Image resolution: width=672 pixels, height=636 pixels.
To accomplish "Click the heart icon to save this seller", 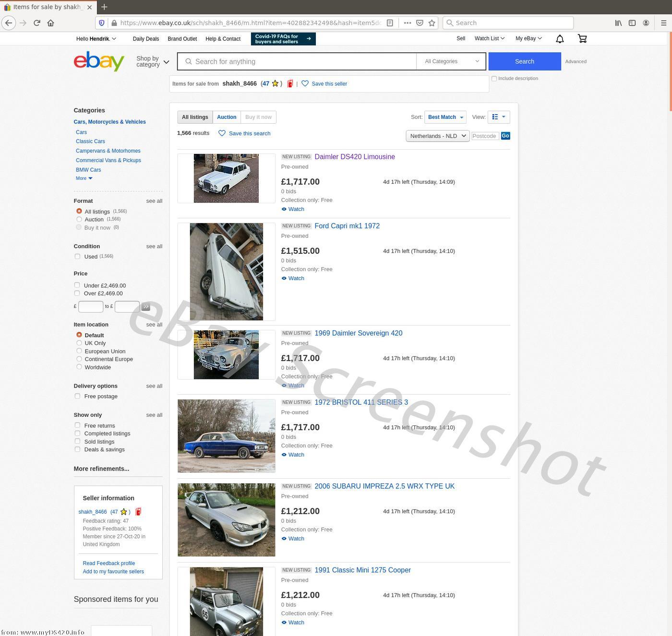I will click(305, 83).
